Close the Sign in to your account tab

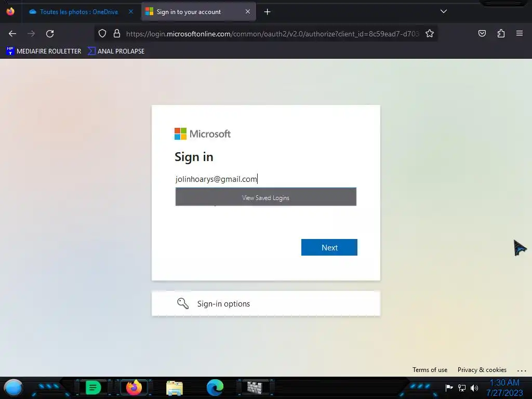click(248, 11)
